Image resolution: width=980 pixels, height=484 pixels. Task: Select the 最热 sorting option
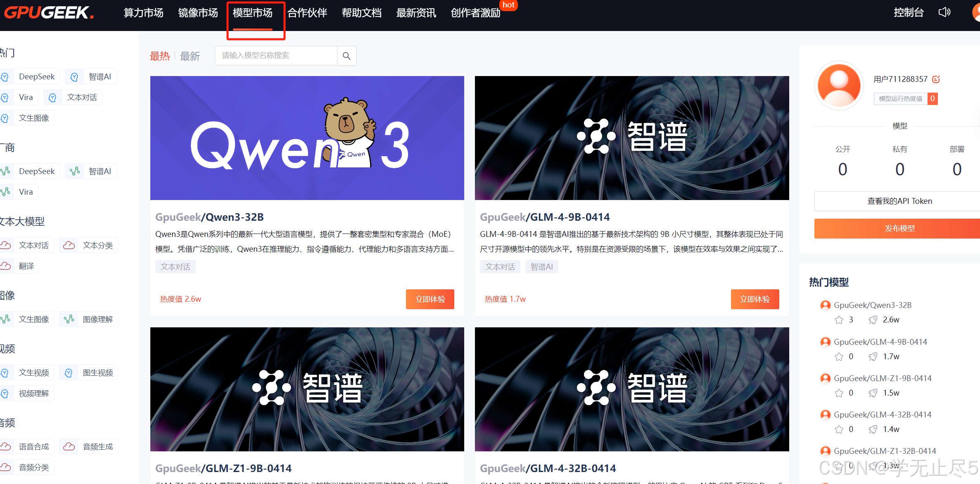click(x=160, y=56)
